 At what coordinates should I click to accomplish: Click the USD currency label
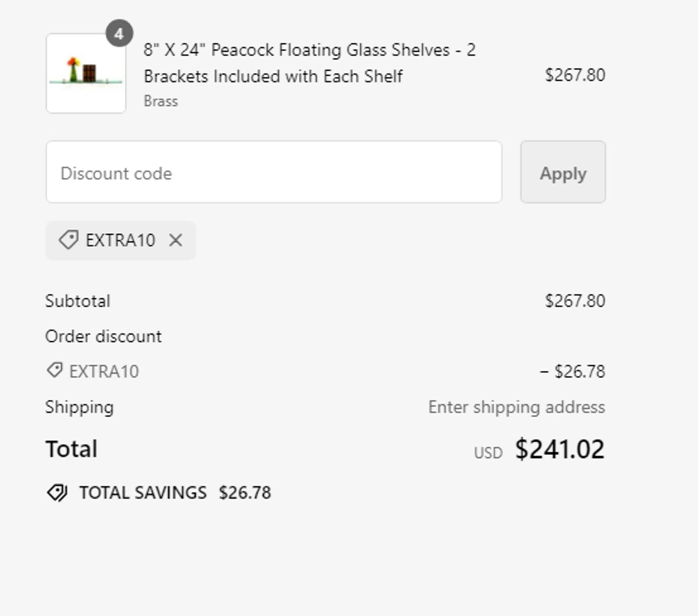click(488, 453)
